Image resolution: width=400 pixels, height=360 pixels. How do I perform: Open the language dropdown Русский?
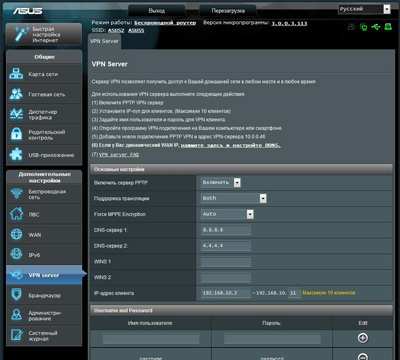pyautogui.click(x=364, y=9)
